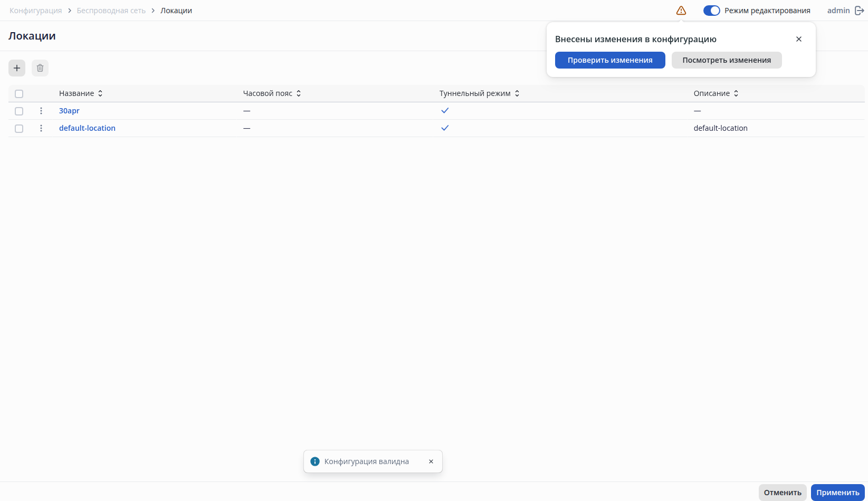Screen dimensions: 868x501
Task: Close the configuration changes popup
Action: click(799, 39)
